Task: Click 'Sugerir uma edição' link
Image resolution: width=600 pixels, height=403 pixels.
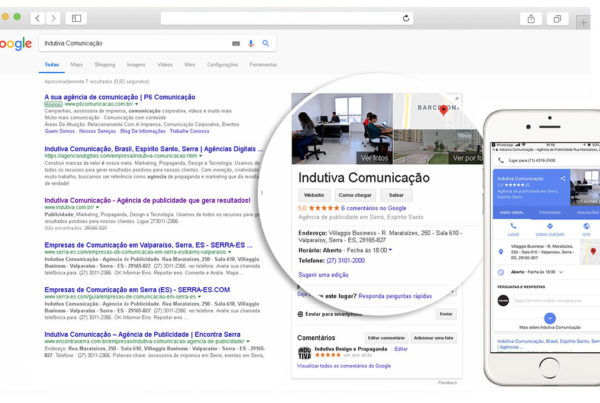Action: click(323, 275)
